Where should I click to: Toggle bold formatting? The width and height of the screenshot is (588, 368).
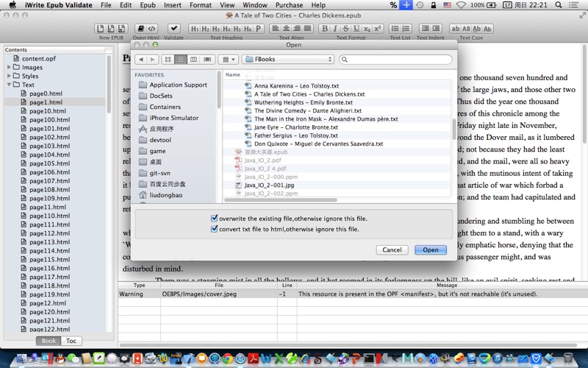coord(325,29)
